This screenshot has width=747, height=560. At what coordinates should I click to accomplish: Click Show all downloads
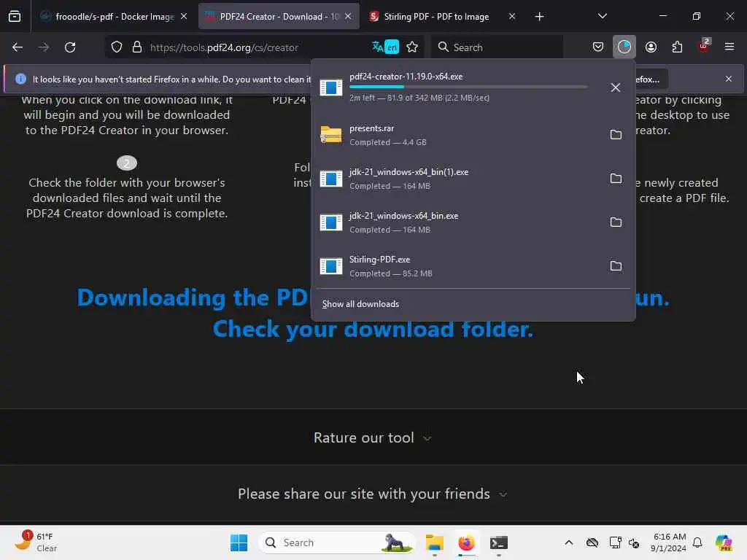click(x=360, y=304)
